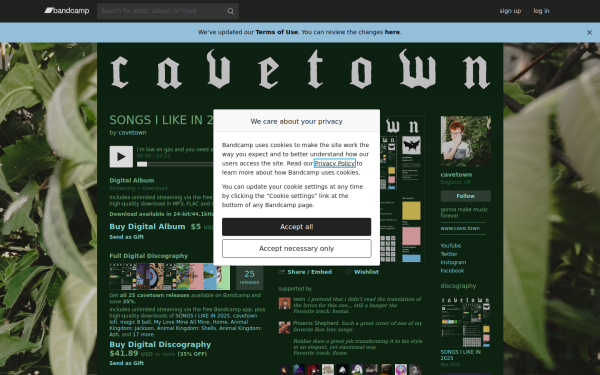Click the cavetown gothic header banner
This screenshot has height=375, width=600.
[x=300, y=69]
